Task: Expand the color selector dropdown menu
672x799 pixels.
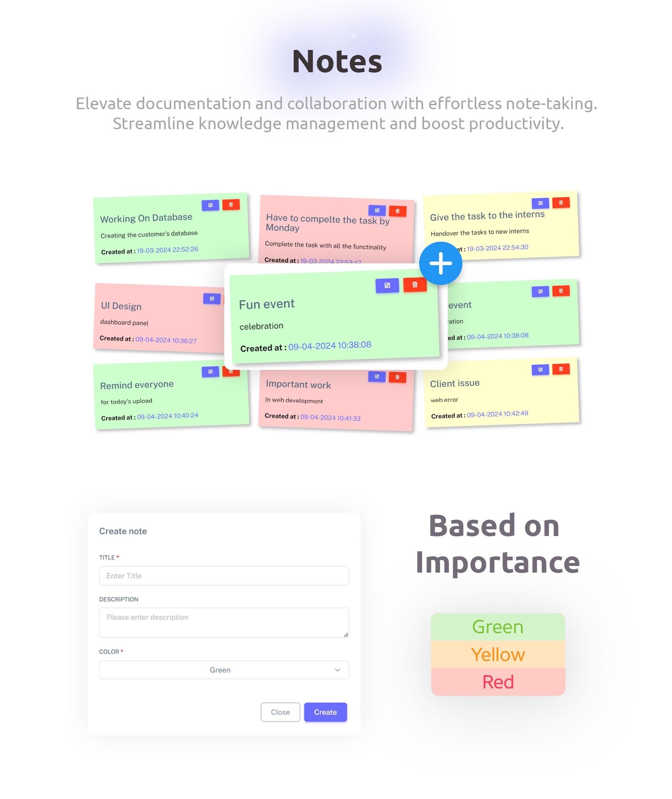Action: point(338,669)
